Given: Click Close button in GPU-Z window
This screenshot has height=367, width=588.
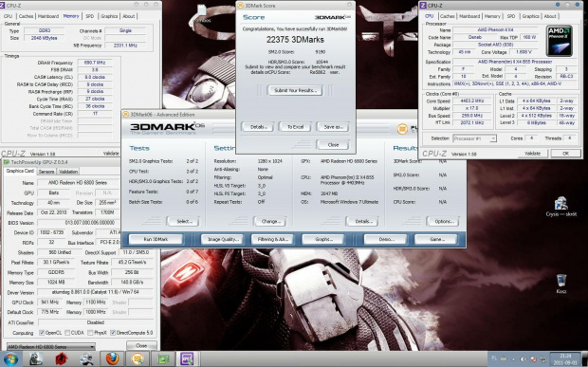Looking at the screenshot, I should pyautogui.click(x=141, y=345).
